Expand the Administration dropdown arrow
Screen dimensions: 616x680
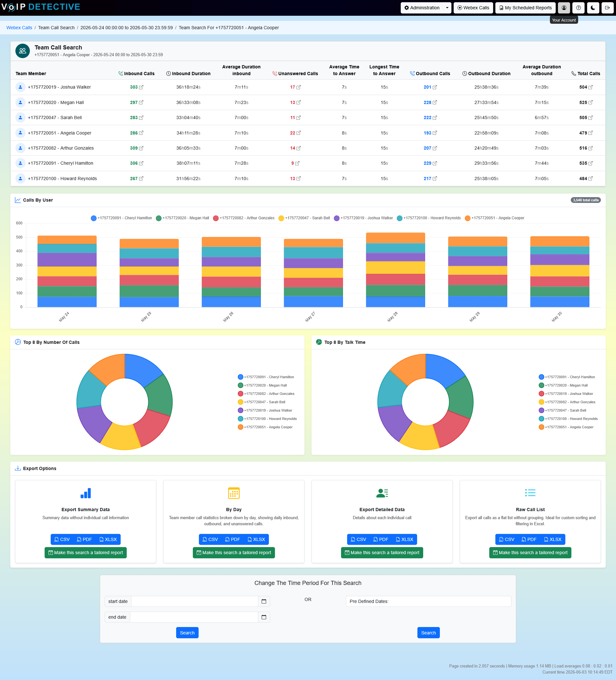447,8
